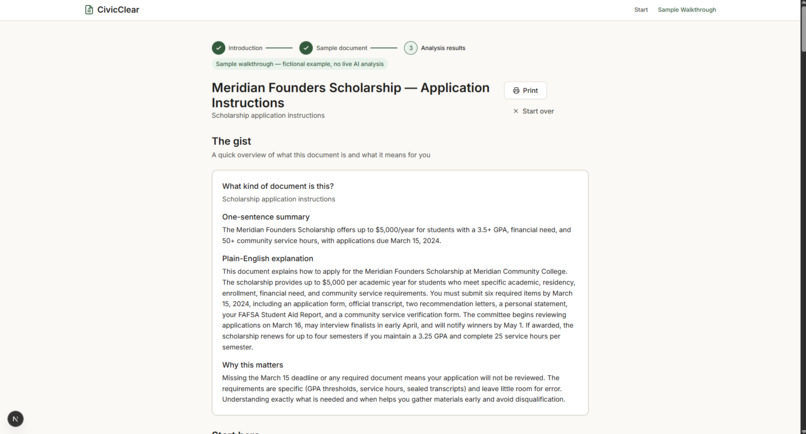
Task: Click the One-sentence summary heading
Action: [x=266, y=217]
